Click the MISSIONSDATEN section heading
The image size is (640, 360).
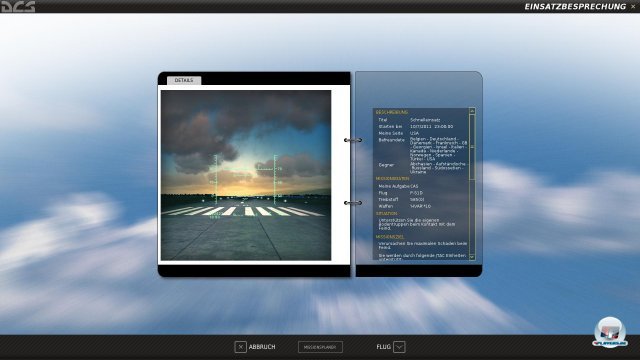tap(392, 179)
